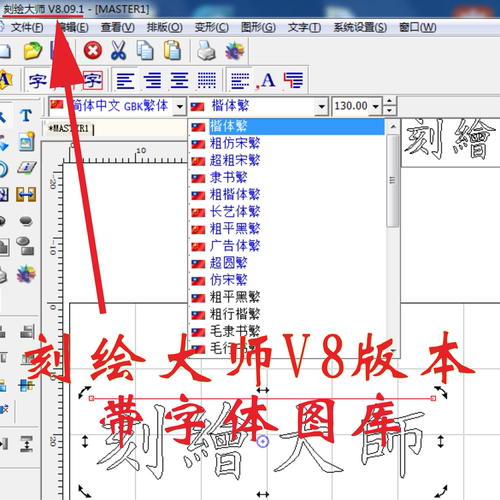
Task: Click the top-center horizontal resize handle
Action: (x=263, y=390)
